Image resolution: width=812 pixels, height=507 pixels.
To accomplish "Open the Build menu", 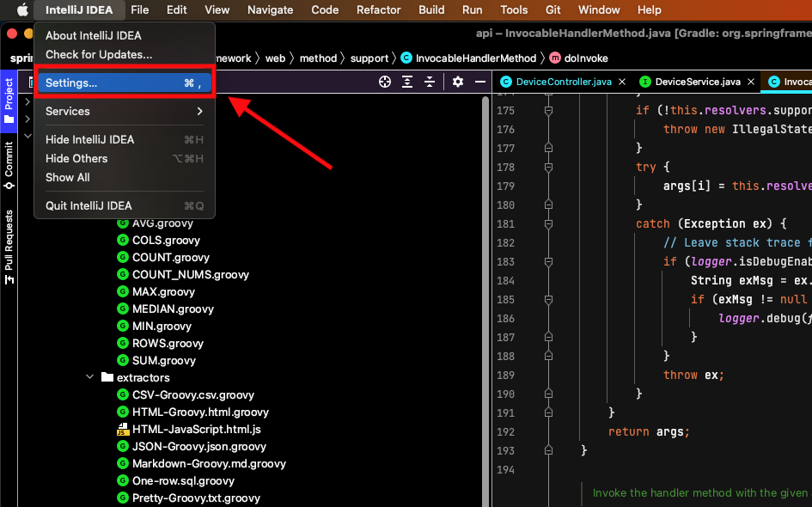I will tap(431, 9).
